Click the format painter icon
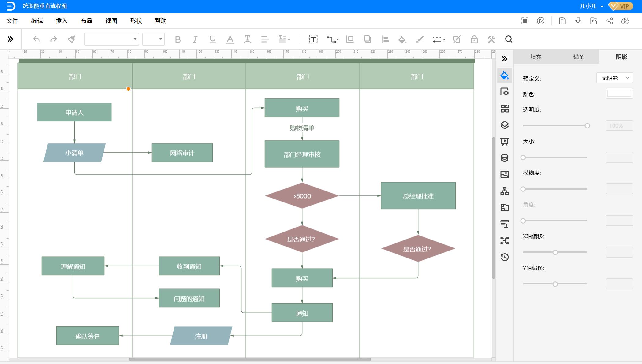This screenshot has width=642, height=364. (71, 39)
